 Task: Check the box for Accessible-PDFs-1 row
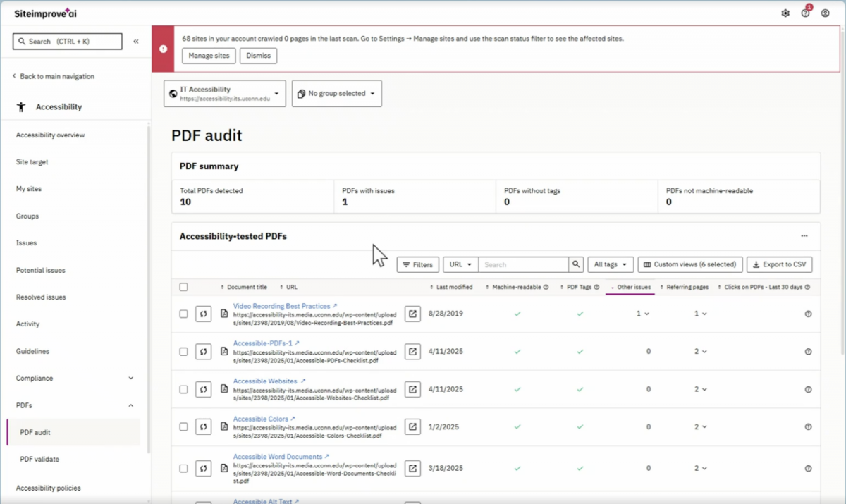click(183, 351)
